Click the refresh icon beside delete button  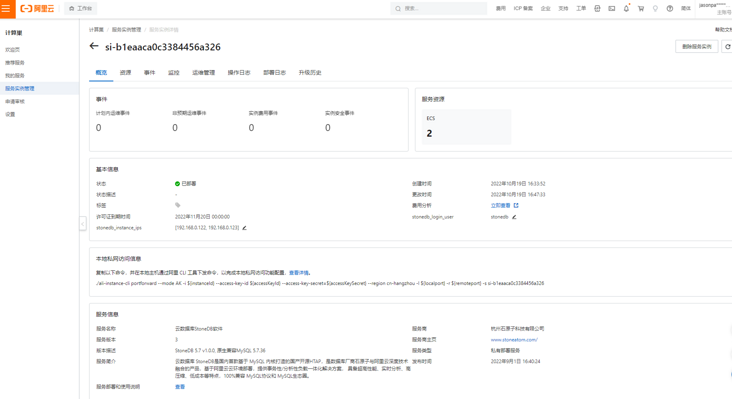[727, 47]
